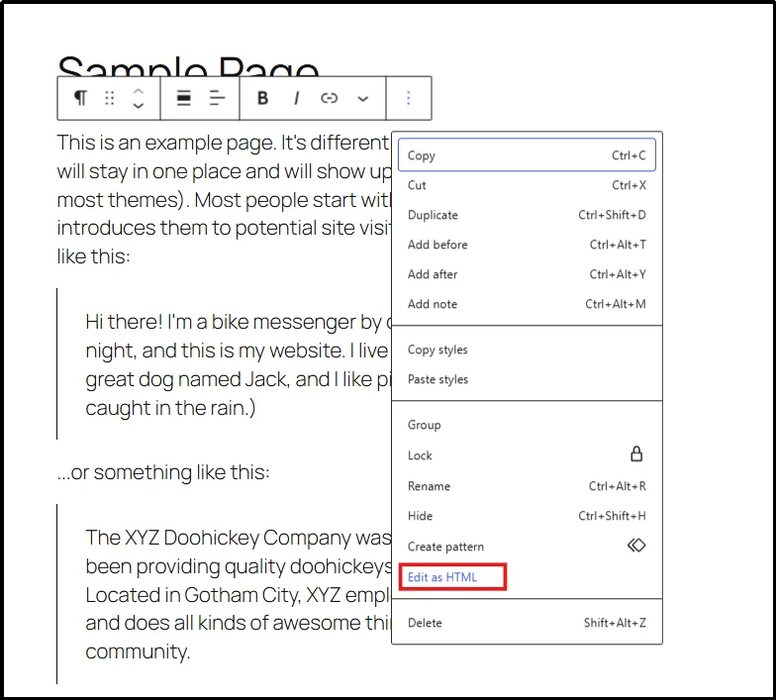Click the Paragraph block type icon
Image resolution: width=776 pixels, height=700 pixels.
tap(81, 98)
